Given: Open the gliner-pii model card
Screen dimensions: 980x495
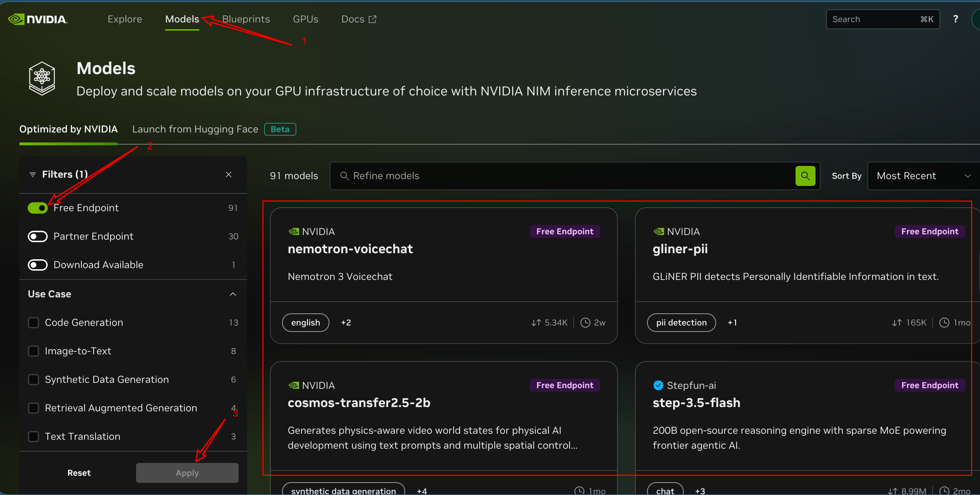Looking at the screenshot, I should (807, 276).
